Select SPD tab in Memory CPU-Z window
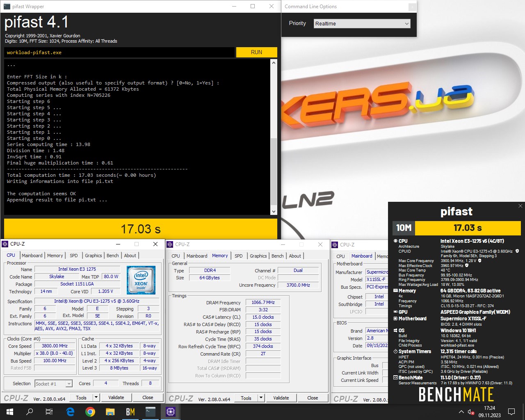 click(239, 256)
